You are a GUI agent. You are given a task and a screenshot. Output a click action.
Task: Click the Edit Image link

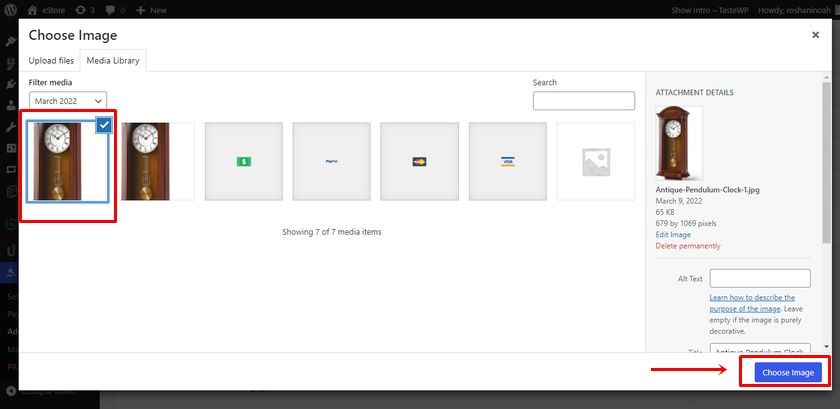click(x=673, y=235)
